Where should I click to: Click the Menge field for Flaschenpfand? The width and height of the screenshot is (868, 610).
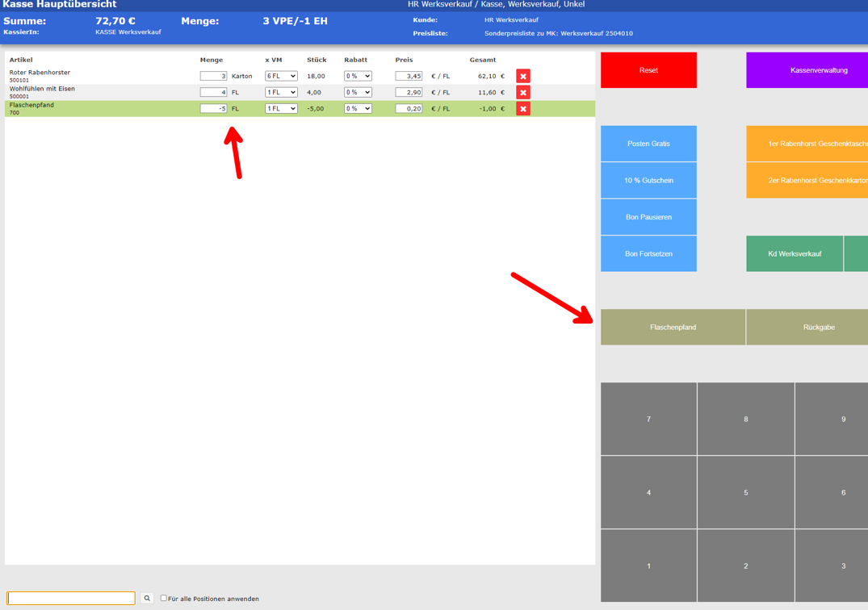213,108
